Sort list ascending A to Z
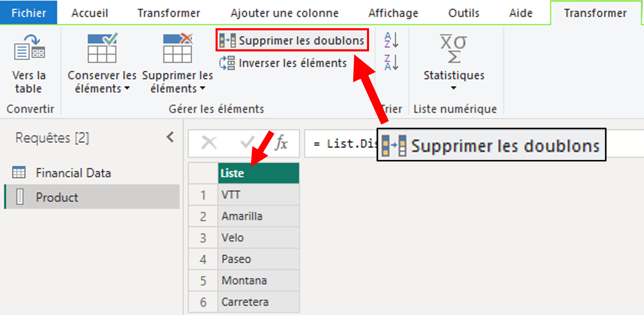The width and height of the screenshot is (644, 315). point(391,40)
